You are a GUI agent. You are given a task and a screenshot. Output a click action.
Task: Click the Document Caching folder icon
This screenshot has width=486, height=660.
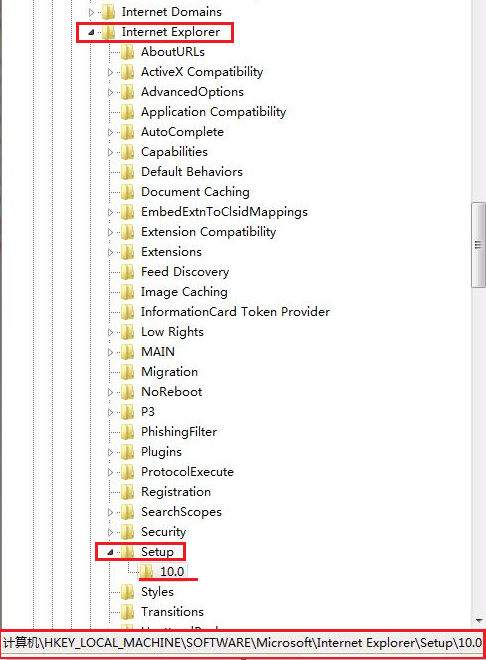tap(127, 192)
